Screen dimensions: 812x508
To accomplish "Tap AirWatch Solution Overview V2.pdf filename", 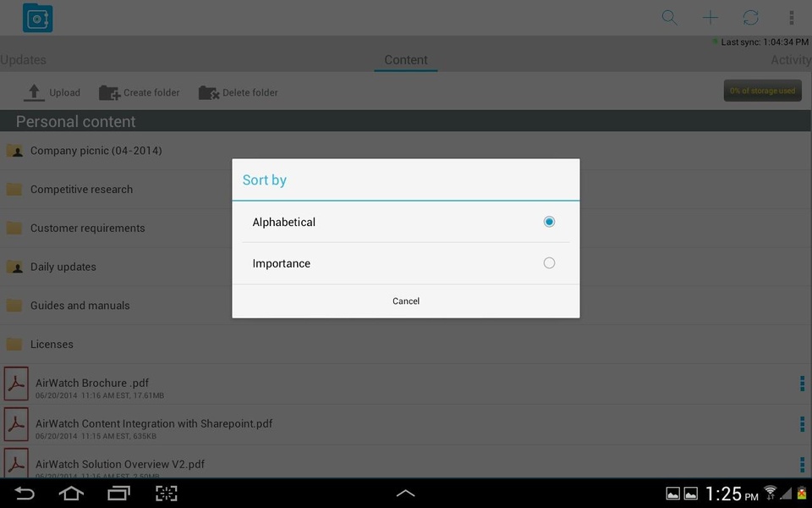I will [x=120, y=464].
